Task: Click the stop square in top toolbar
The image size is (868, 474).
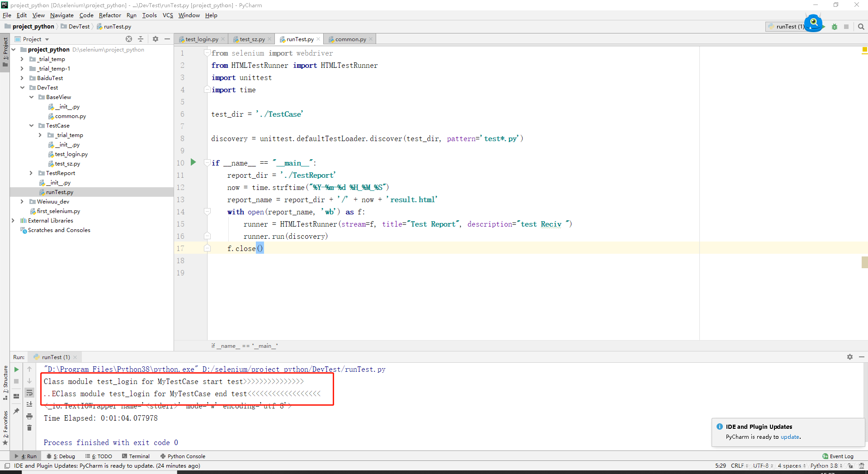Action: (x=846, y=27)
